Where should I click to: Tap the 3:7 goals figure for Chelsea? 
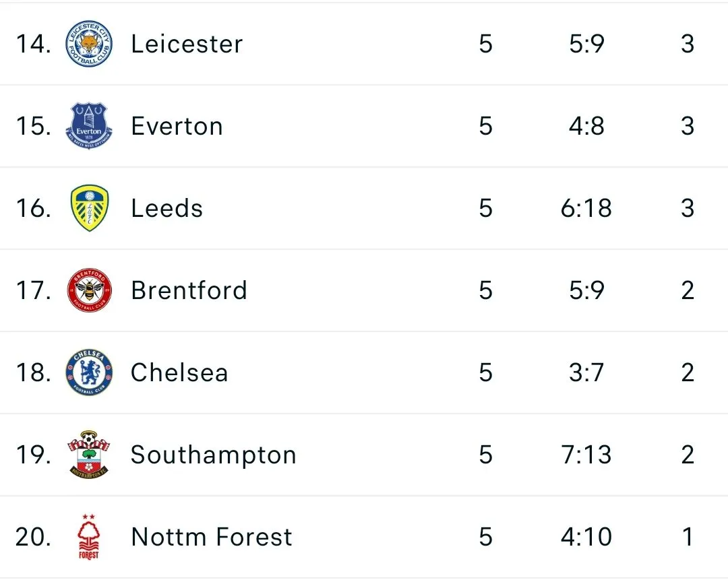(586, 373)
